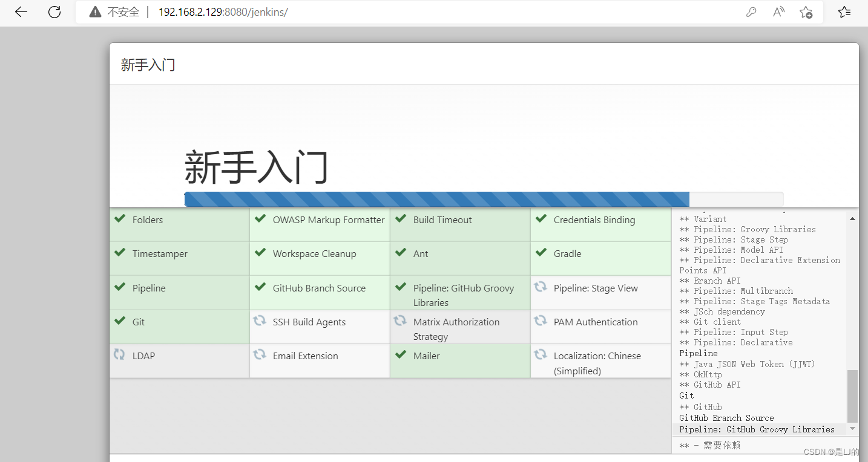Select the address bar URL
Image resolution: width=868 pixels, height=462 pixels.
coord(223,12)
